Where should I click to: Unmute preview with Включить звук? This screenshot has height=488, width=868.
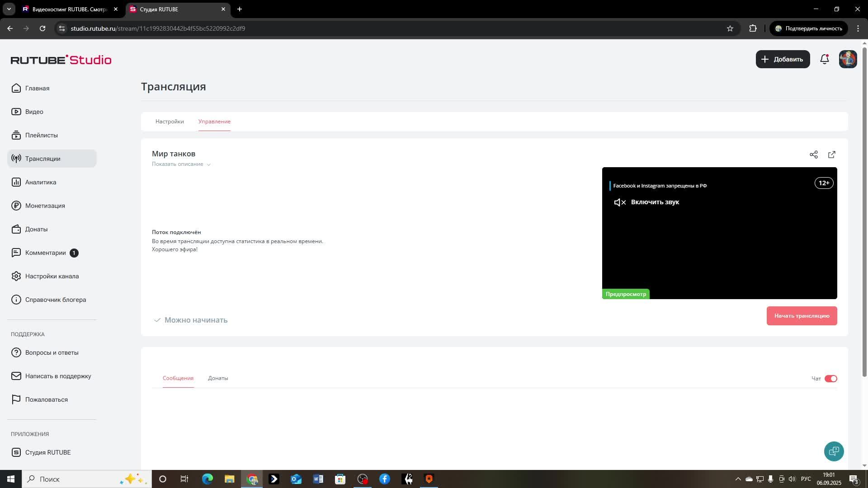(x=647, y=202)
